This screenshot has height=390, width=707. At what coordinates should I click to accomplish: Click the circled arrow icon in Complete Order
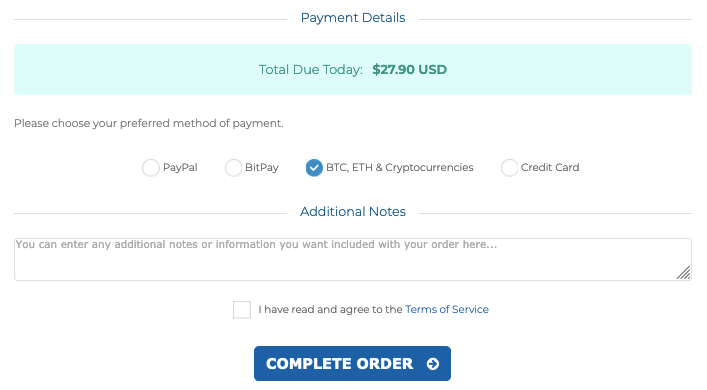(433, 364)
